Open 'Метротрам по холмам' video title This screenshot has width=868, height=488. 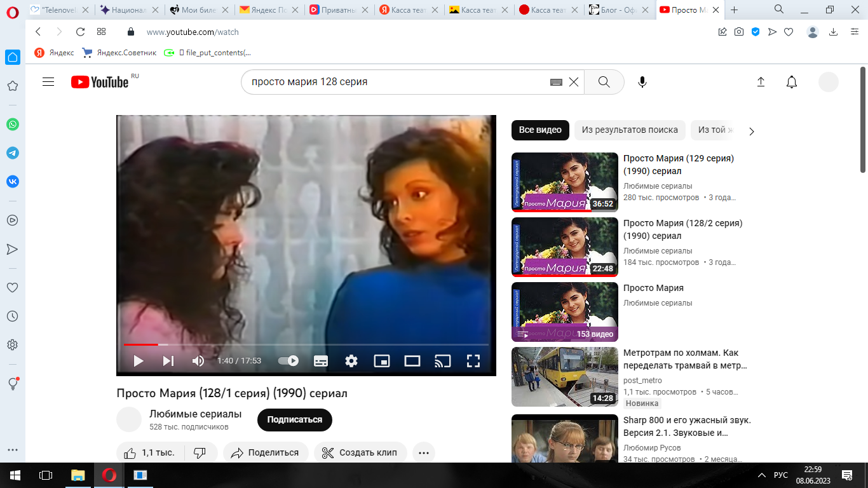point(686,359)
